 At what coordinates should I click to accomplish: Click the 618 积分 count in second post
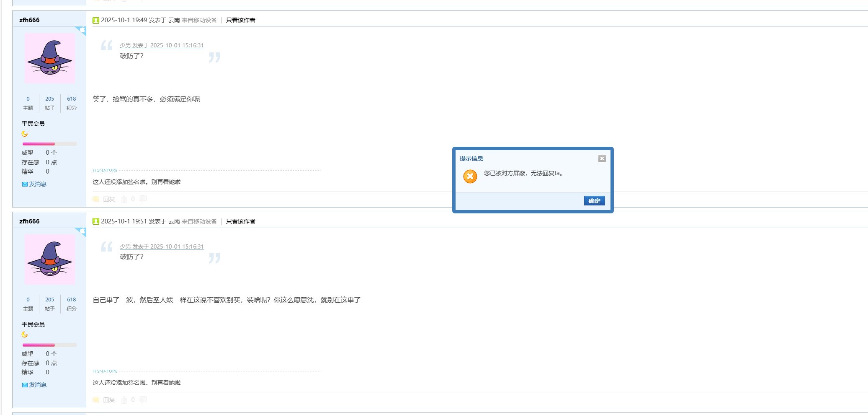[72, 300]
